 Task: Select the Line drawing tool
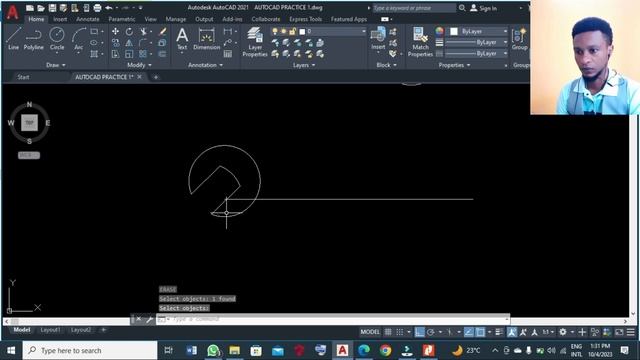(x=13, y=38)
